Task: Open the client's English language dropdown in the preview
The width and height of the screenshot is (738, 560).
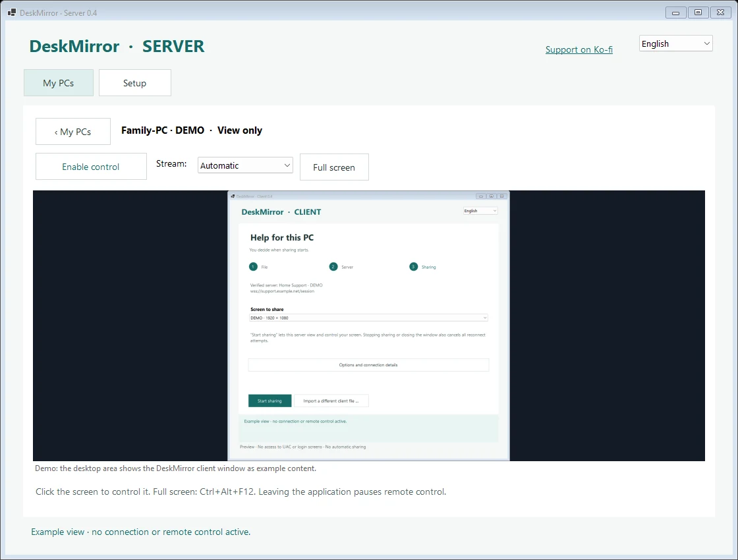Action: 480,211
